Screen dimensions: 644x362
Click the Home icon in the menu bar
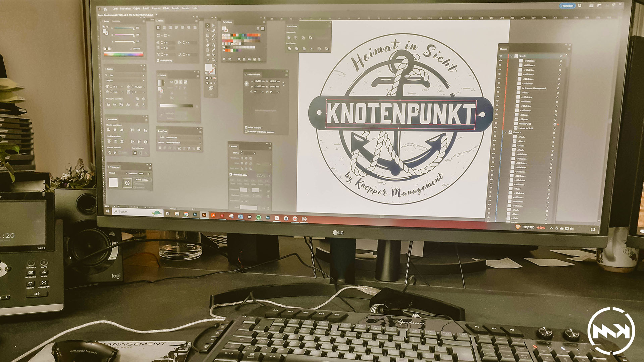coord(105,9)
